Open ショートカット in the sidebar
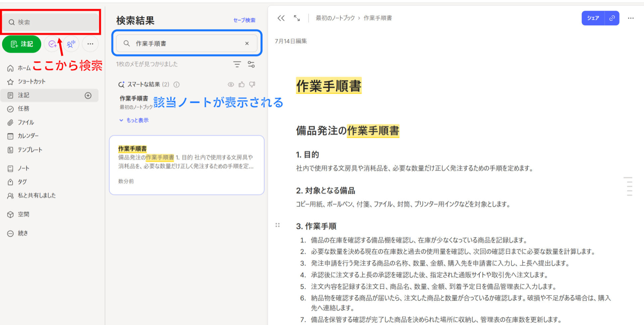This screenshot has height=325, width=644. (26, 81)
